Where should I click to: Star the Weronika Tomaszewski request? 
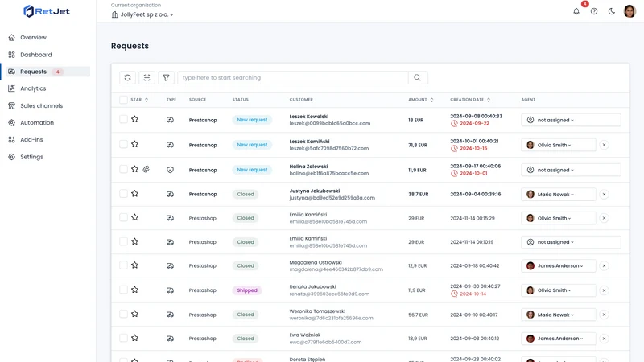pos(134,314)
